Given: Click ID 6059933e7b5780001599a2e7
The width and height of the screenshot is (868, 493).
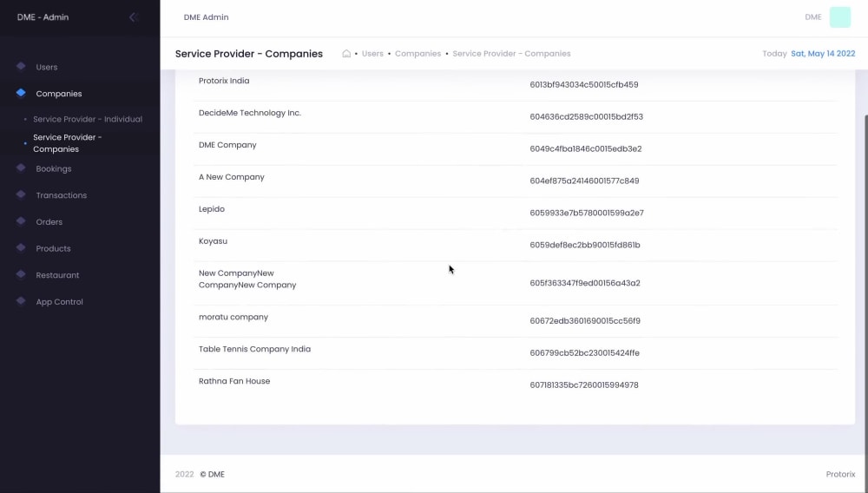Looking at the screenshot, I should [x=587, y=213].
